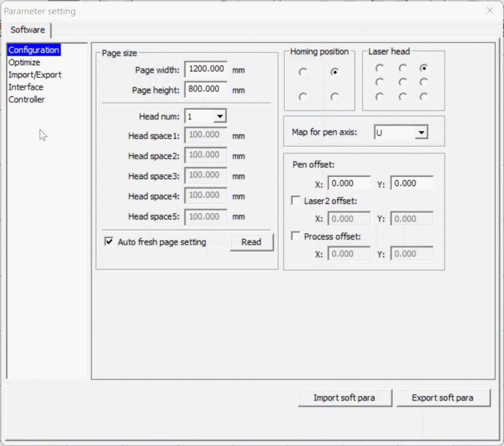Select middle-right Laser head radio button
The height and width of the screenshot is (446, 504).
point(424,82)
